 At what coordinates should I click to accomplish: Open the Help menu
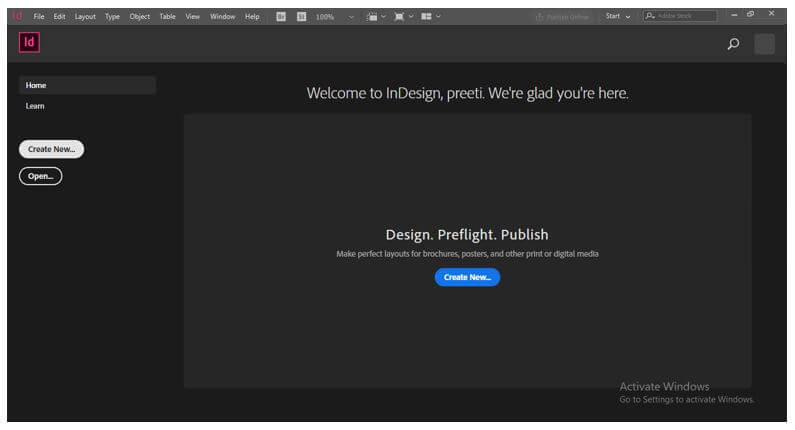[x=252, y=17]
